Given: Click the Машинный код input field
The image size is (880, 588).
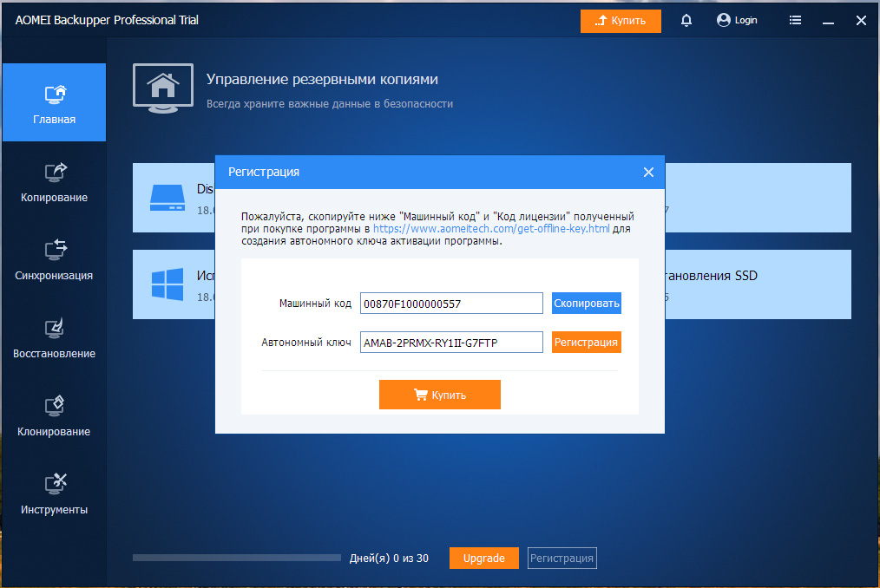Looking at the screenshot, I should tap(451, 304).
